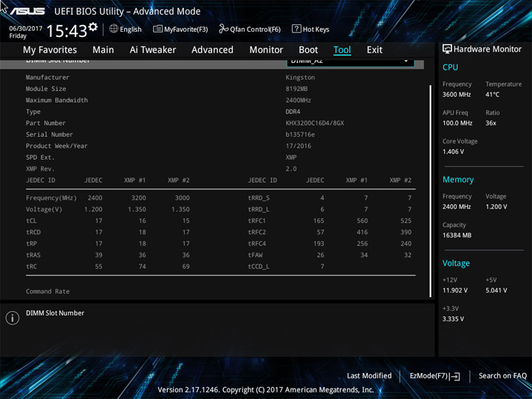Viewport: 532px width, 399px height.
Task: Click the Frequency(MHz) row label
Action: [x=51, y=198]
